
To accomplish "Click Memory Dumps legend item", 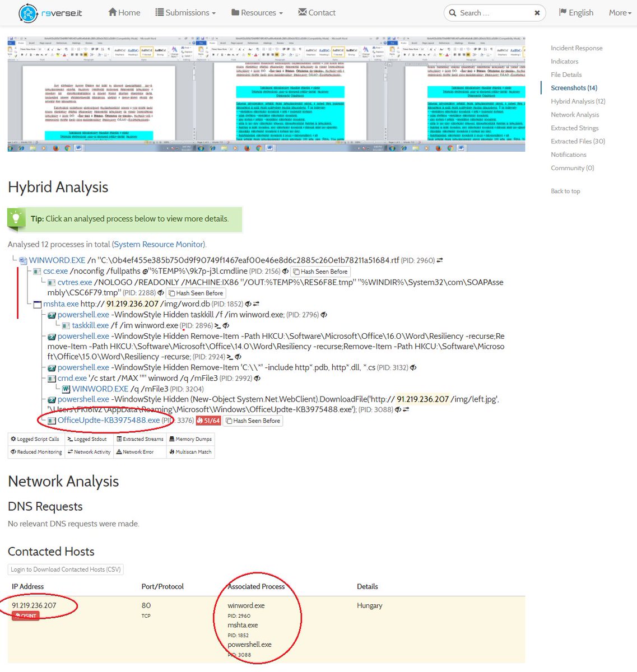I will point(190,439).
